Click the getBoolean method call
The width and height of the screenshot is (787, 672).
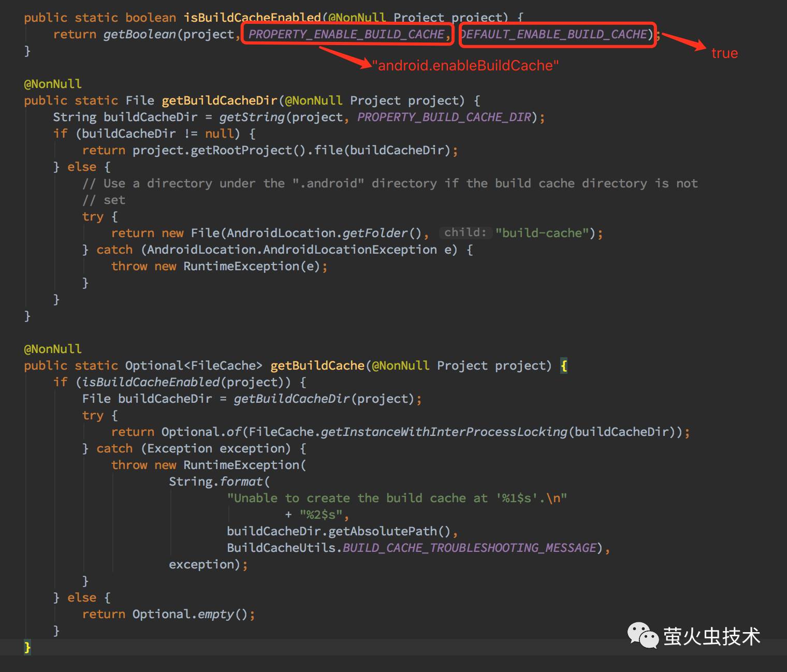point(140,34)
